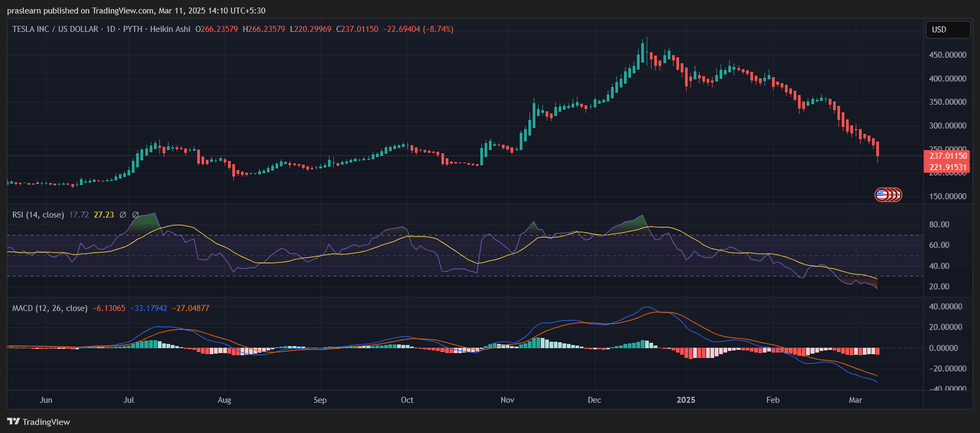Image resolution: width=980 pixels, height=433 pixels.
Task: Click the Nov label on time axis
Action: click(507, 400)
